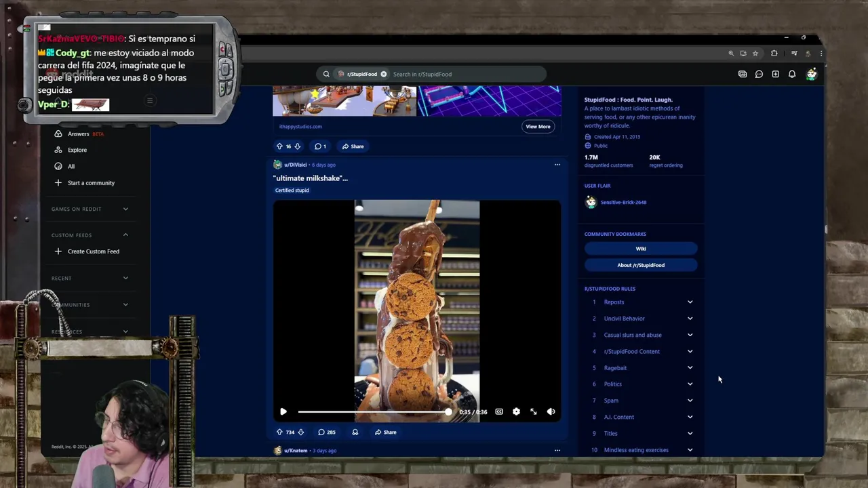Play the milkshake video
Image resolution: width=868 pixels, height=488 pixels.
283,411
